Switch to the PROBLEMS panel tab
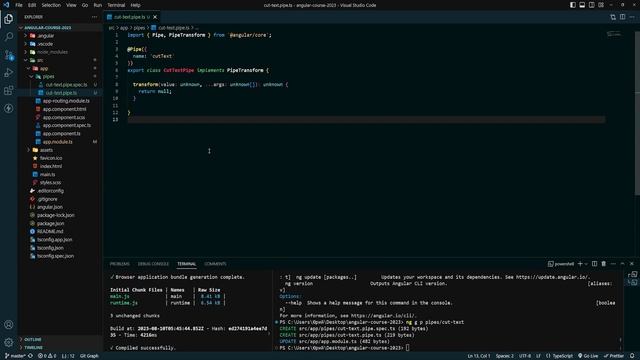This screenshot has width=640, height=360. pos(120,264)
